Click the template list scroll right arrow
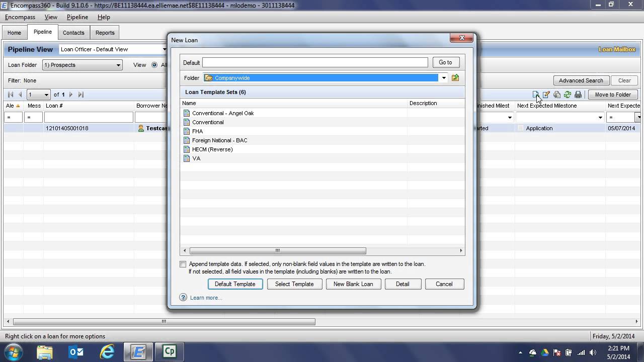Image resolution: width=644 pixels, height=362 pixels. click(460, 251)
